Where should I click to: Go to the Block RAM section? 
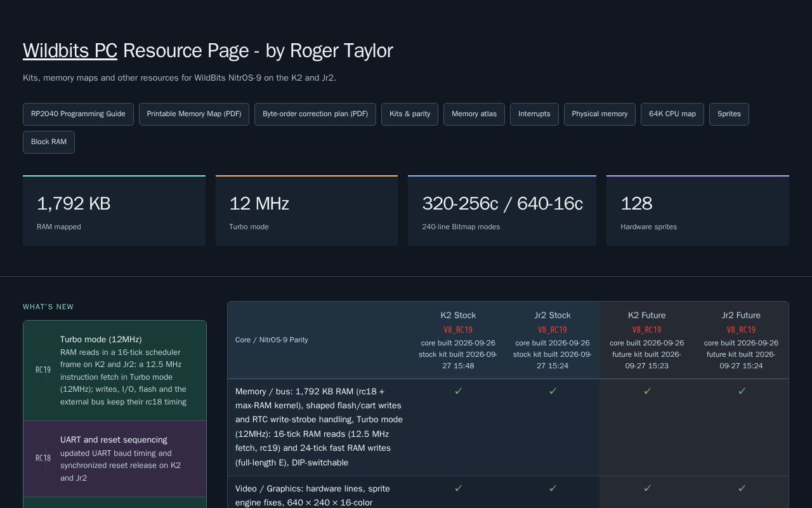click(x=49, y=142)
